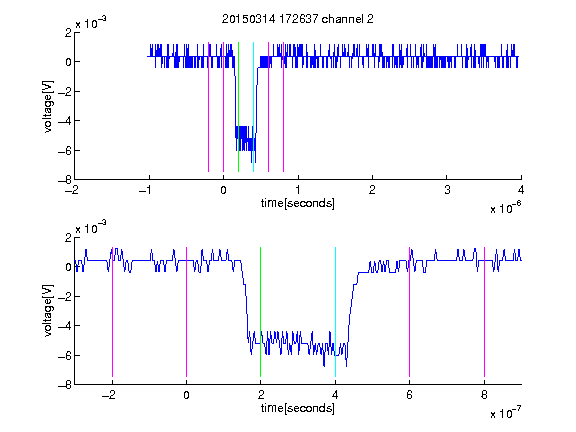This screenshot has height=432, width=576.
Task: Click the magenta line at 0 in bottom plot
Action: click(186, 312)
